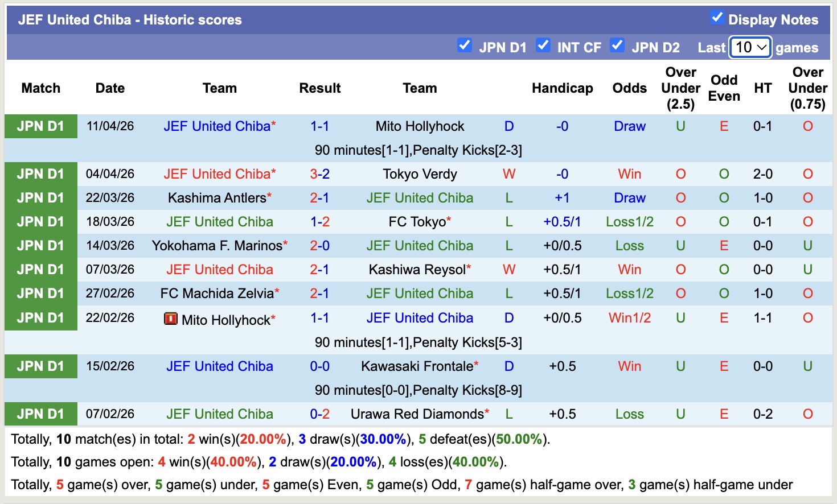This screenshot has height=504, width=837.
Task: Click the JPN D1 badge on the 04/04/26 row
Action: click(x=40, y=173)
